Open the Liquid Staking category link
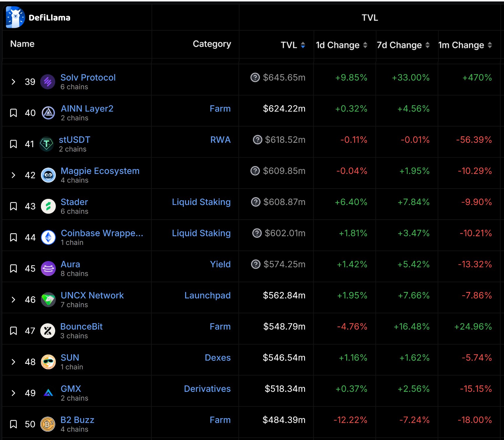The width and height of the screenshot is (504, 440). point(201,202)
